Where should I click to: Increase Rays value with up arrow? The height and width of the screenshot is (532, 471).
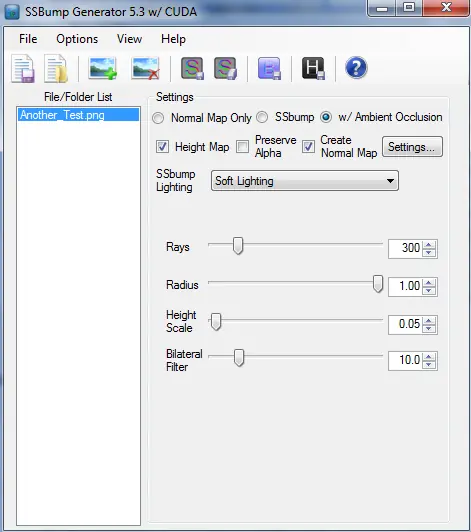(x=429, y=245)
